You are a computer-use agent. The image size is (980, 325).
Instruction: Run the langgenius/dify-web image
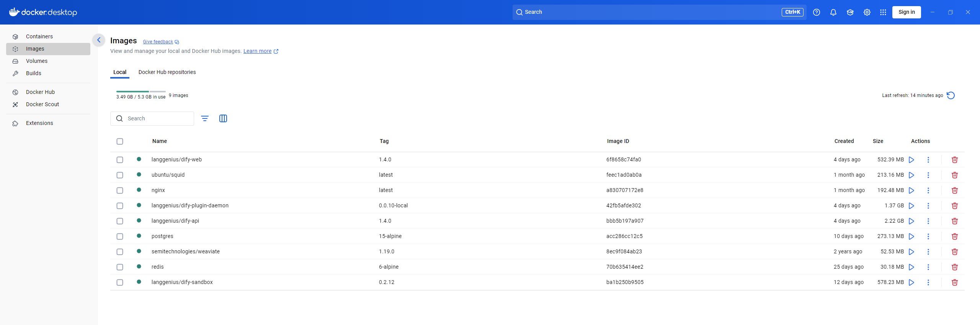pyautogui.click(x=911, y=160)
